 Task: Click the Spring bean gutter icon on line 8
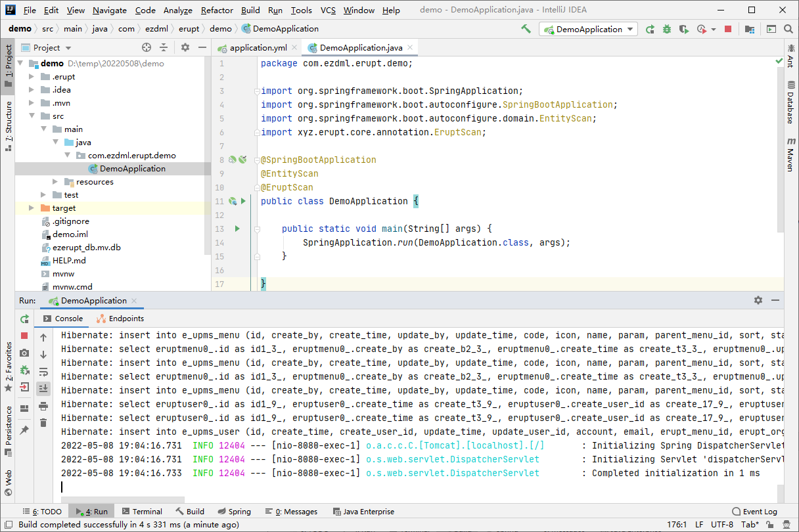pos(232,160)
